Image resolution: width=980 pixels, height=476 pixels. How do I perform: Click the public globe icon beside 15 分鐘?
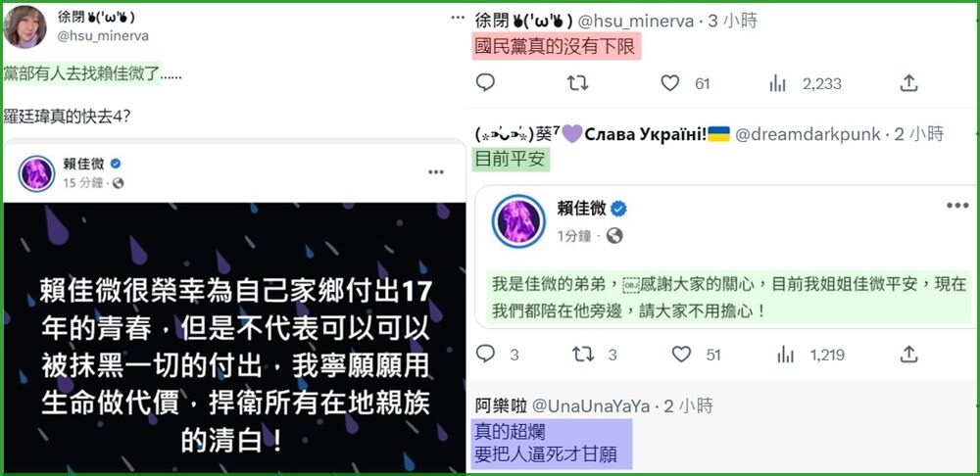coord(119,183)
